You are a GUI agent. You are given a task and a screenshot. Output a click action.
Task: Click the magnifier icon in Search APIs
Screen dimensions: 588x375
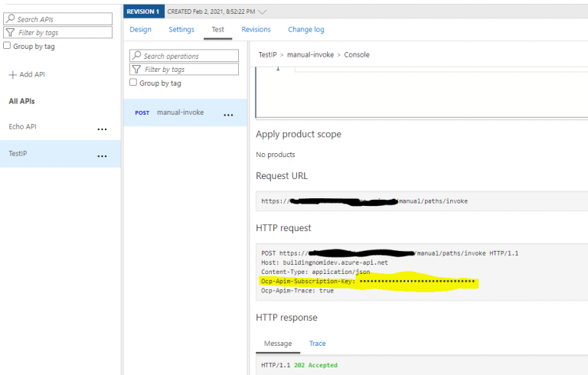point(10,19)
